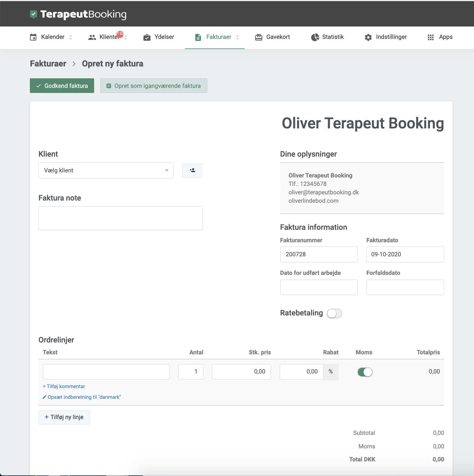Click the Apps grid icon
The height and width of the screenshot is (476, 474).
pos(431,37)
